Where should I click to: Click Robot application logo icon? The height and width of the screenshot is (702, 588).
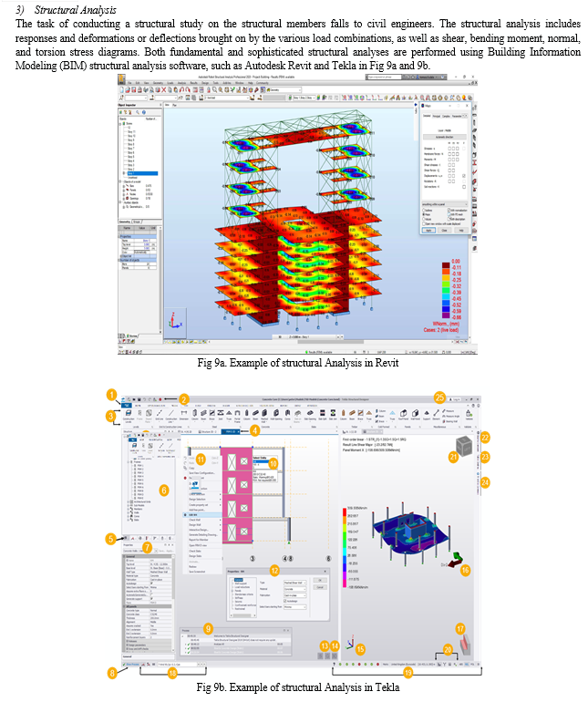coord(121,79)
